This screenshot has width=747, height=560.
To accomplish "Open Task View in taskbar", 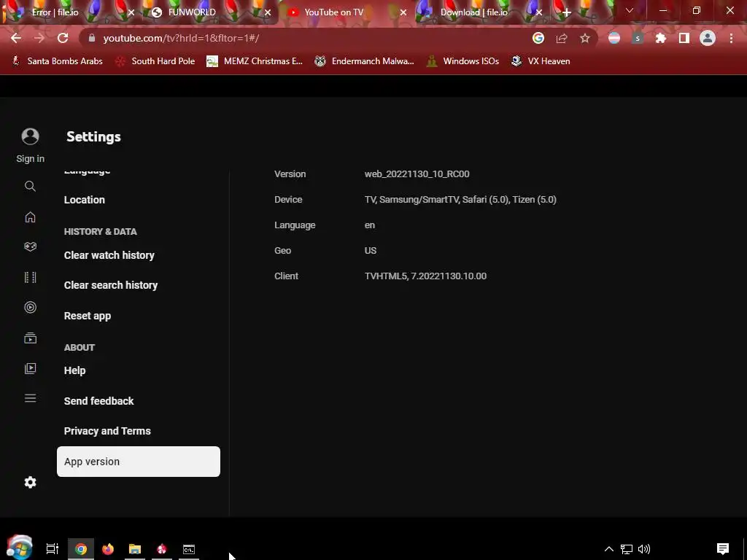I will 52,549.
